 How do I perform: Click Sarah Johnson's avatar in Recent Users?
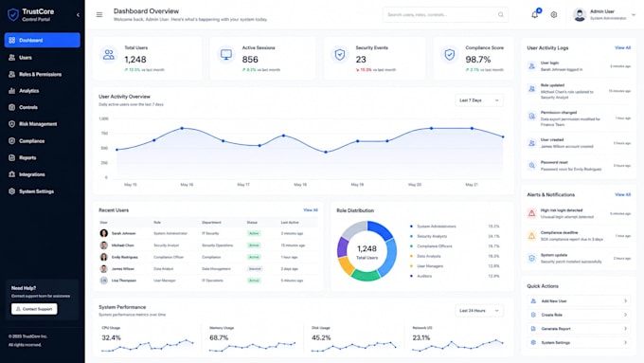(104, 233)
